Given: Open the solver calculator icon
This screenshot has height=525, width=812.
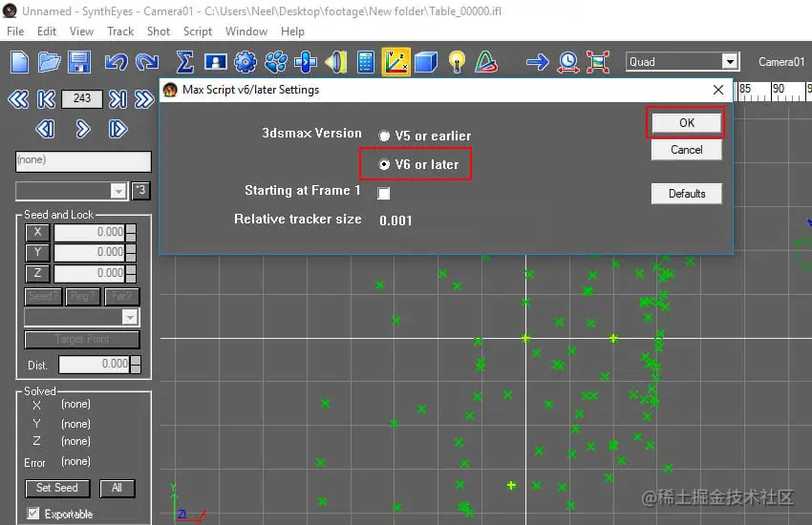Looking at the screenshot, I should pos(366,62).
